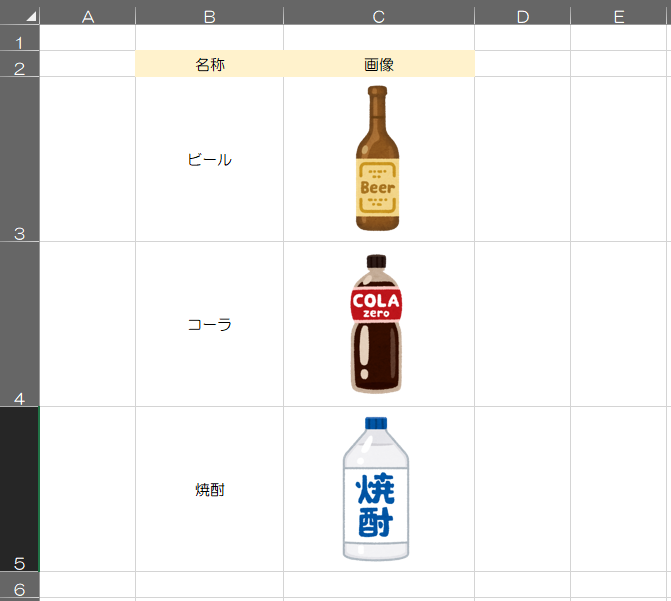
Task: Click the 画像 header cell
Action: pos(378,64)
